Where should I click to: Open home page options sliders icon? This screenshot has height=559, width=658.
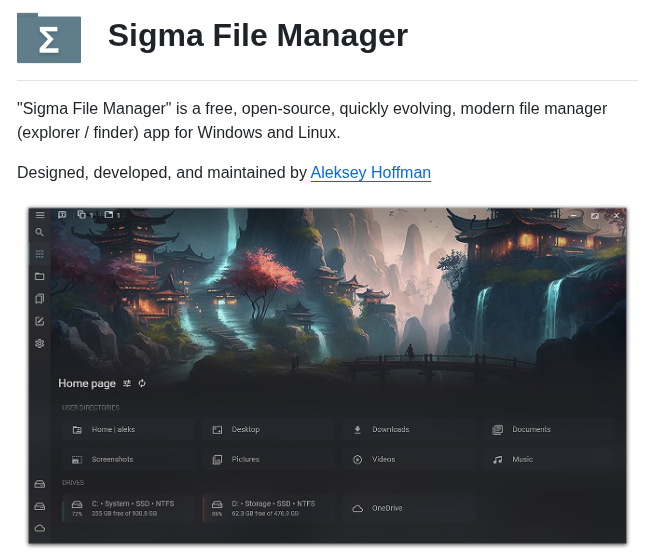click(127, 383)
